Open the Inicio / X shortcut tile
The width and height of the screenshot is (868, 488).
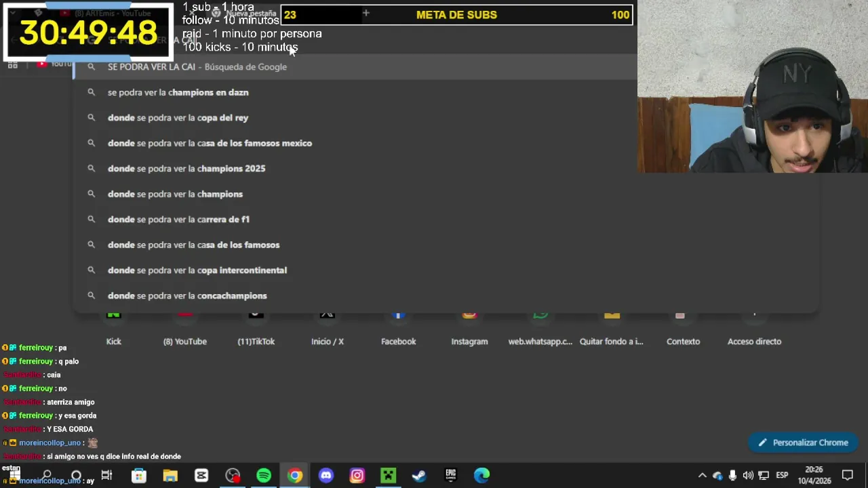click(x=327, y=329)
